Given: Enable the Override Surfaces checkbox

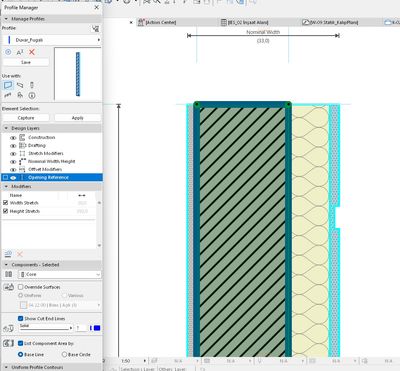Looking at the screenshot, I should click(21, 287).
